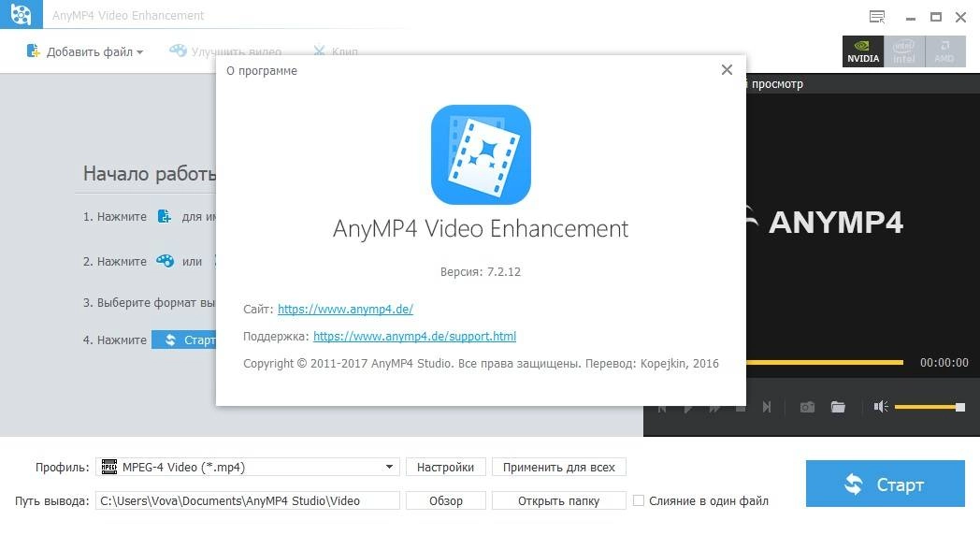Screen dimensions: 980x535
Task: Select the NVIDIA acceleration badge
Action: [863, 51]
